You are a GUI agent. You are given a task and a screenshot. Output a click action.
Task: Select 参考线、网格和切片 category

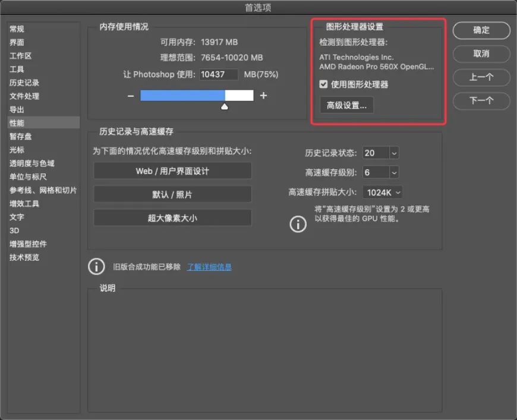tap(43, 190)
